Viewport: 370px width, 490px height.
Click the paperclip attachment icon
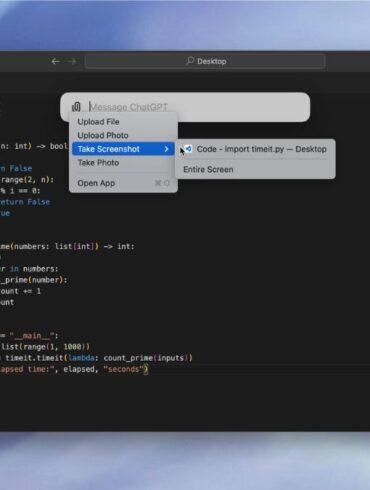coord(76,107)
